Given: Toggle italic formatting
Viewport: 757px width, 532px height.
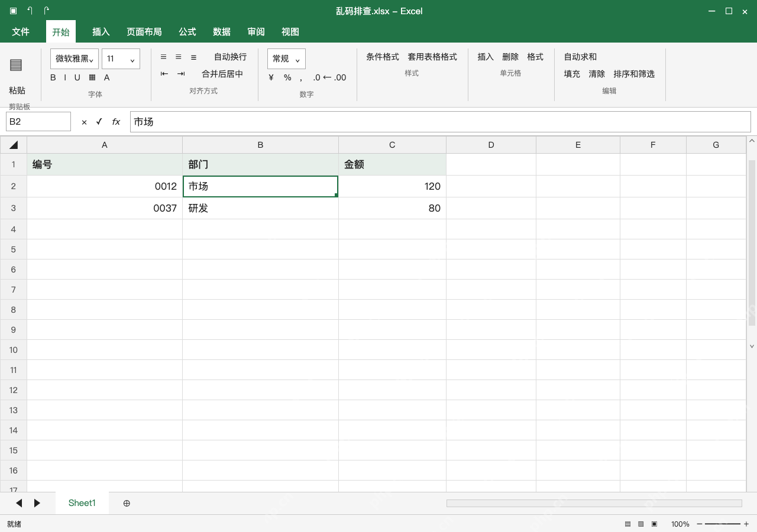Looking at the screenshot, I should (65, 77).
